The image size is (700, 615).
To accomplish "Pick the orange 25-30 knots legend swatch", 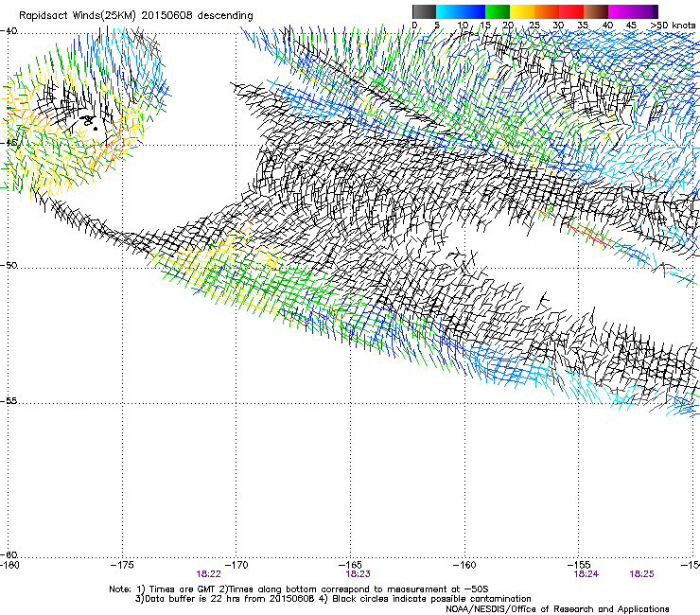I will [x=547, y=11].
